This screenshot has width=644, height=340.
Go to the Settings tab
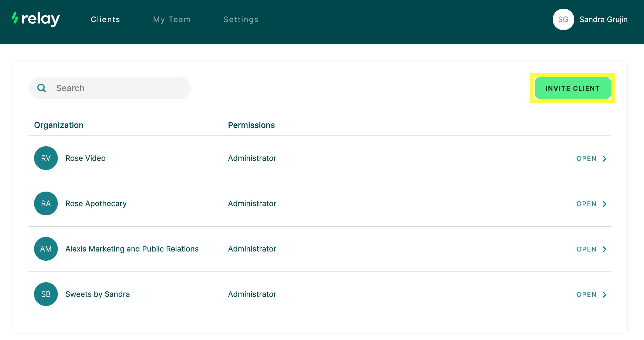pos(241,19)
